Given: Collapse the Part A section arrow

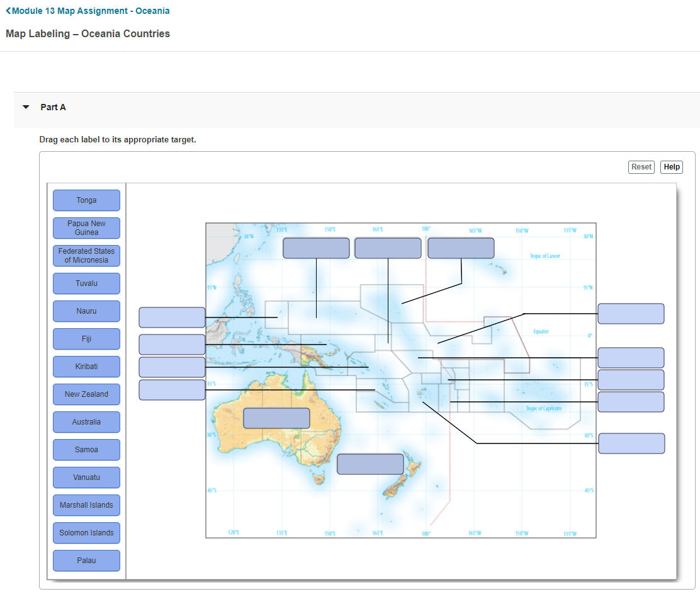Looking at the screenshot, I should pyautogui.click(x=26, y=107).
